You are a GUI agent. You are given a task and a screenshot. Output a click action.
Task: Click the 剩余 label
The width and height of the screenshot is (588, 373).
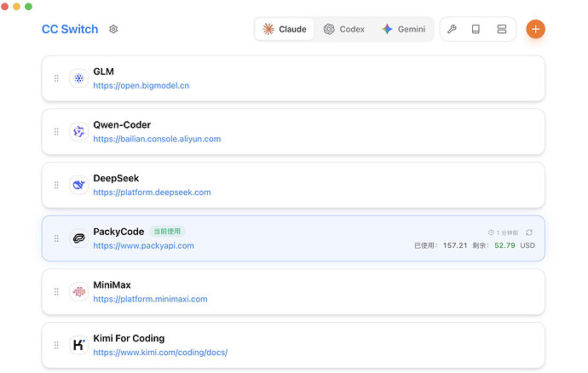click(481, 245)
